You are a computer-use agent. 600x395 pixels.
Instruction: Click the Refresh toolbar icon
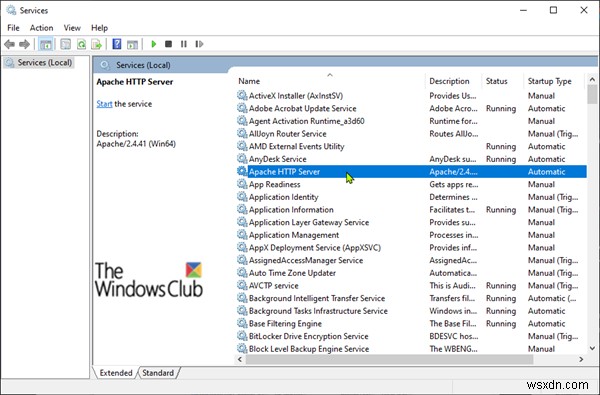click(x=81, y=44)
